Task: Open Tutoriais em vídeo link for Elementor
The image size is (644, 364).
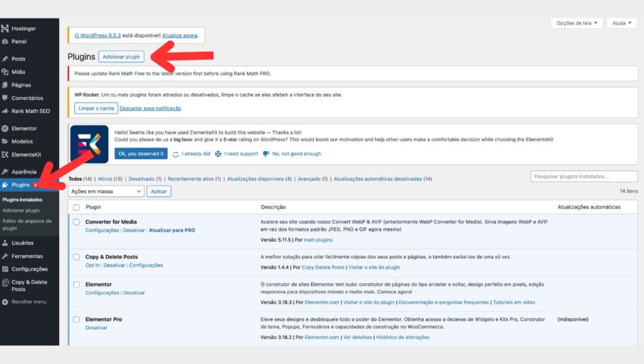Action: pos(514,302)
